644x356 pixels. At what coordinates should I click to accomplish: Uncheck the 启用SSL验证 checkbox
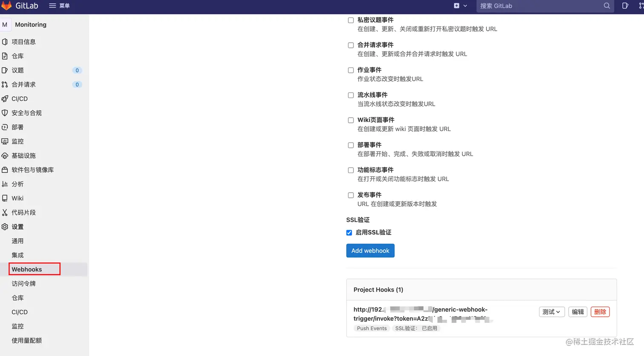coord(349,233)
